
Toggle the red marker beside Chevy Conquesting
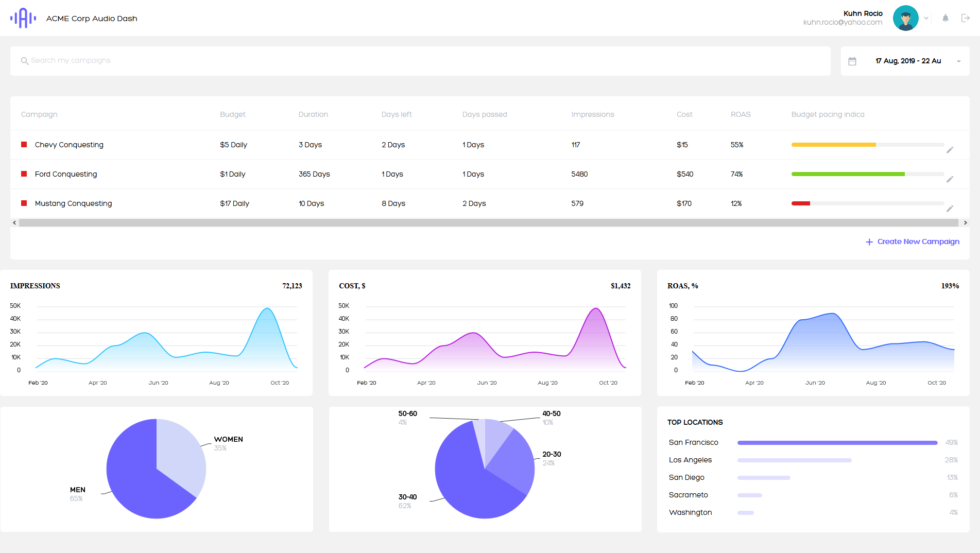pyautogui.click(x=24, y=145)
